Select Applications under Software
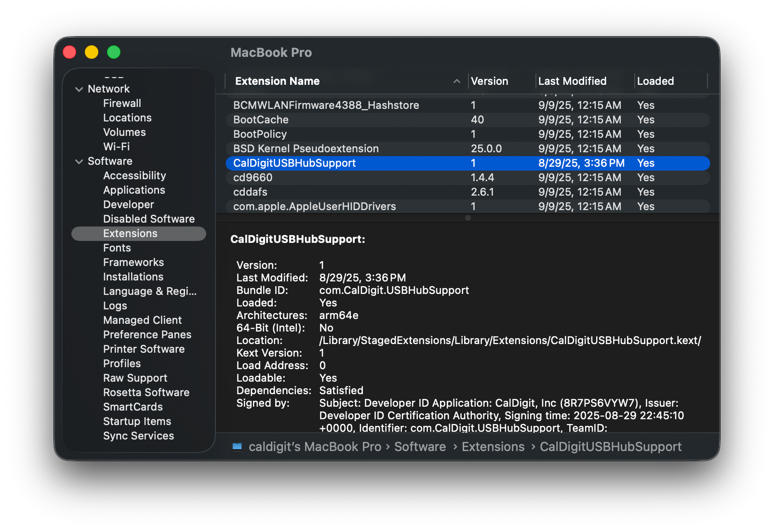The height and width of the screenshot is (532, 774). pyautogui.click(x=134, y=190)
